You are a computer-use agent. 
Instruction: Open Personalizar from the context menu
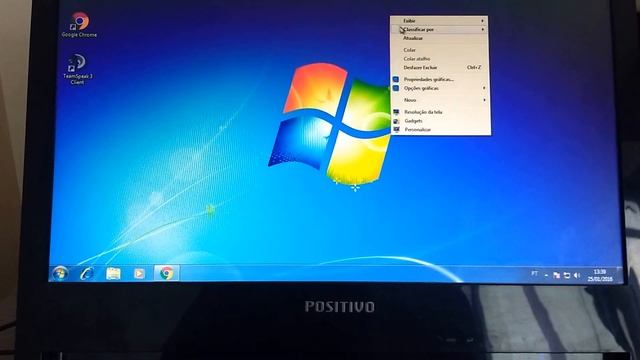[440, 130]
